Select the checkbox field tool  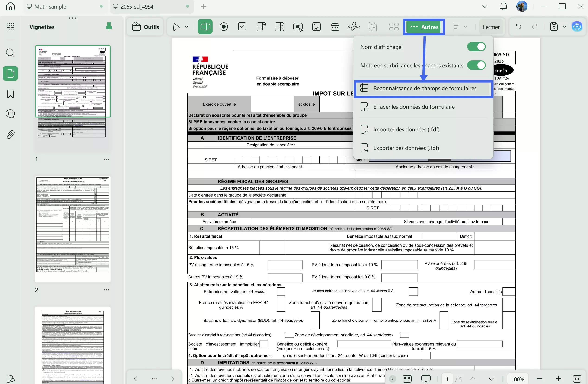242,27
